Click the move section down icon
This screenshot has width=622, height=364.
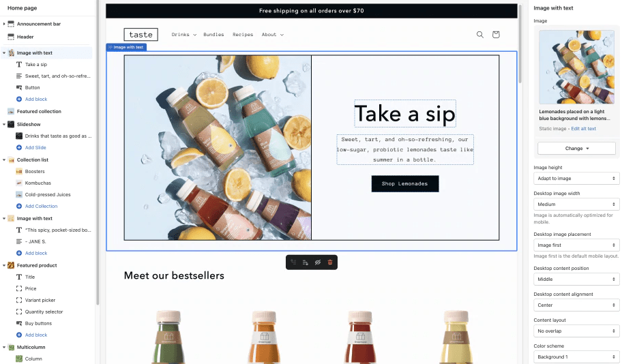[x=306, y=262]
